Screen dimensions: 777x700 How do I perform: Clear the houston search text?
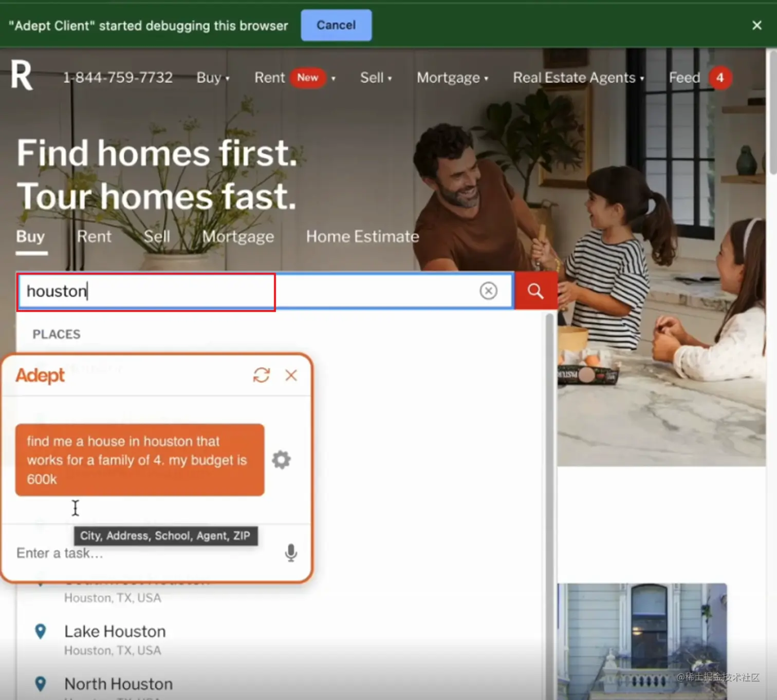[x=488, y=291]
